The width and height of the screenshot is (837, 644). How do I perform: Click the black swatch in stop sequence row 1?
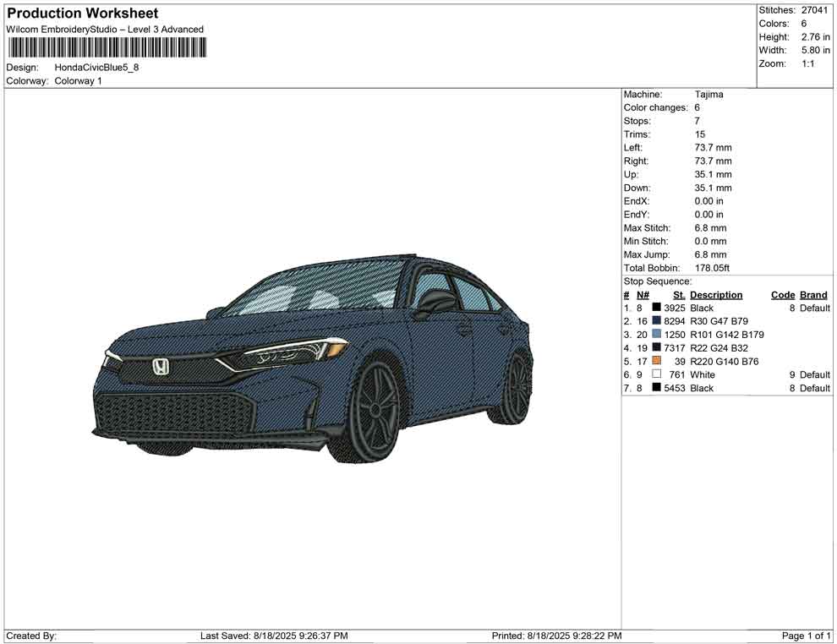(657, 308)
